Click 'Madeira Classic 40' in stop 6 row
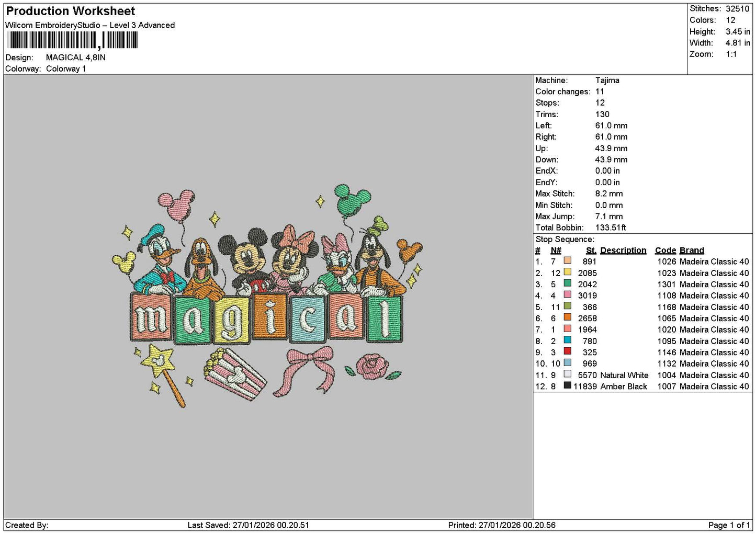 click(714, 319)
